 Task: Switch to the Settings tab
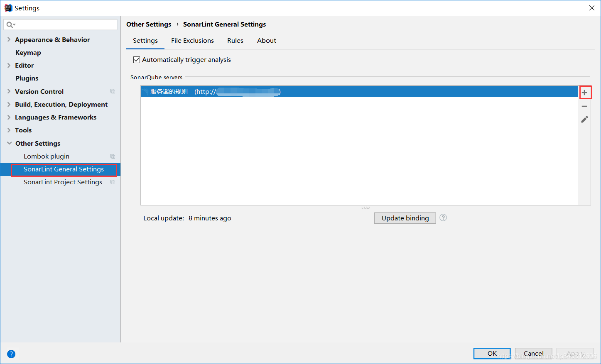(x=145, y=41)
